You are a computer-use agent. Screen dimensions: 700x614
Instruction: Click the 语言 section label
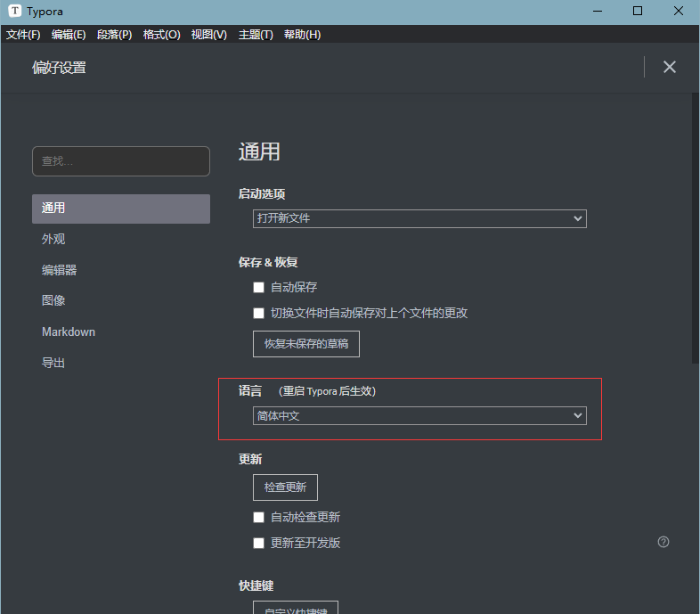[x=250, y=391]
